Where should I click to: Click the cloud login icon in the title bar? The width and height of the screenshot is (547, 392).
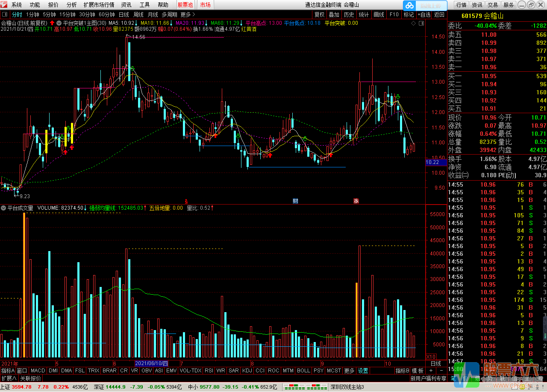410,5
